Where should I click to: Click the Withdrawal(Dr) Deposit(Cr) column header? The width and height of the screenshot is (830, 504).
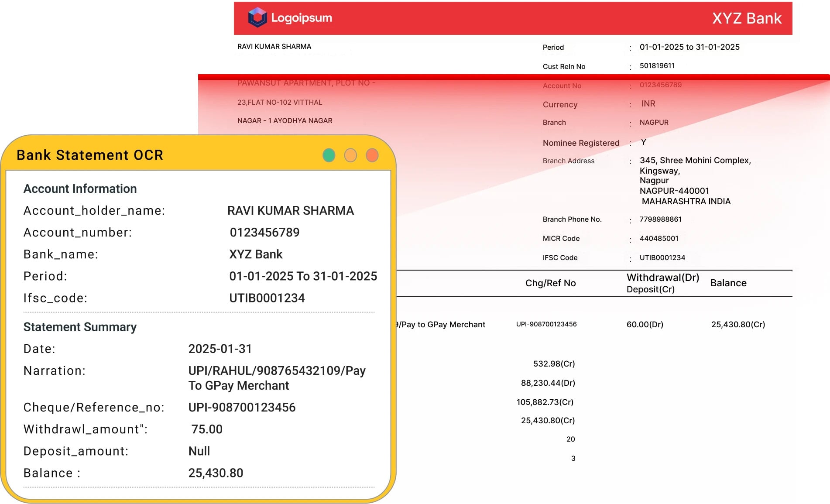click(662, 283)
